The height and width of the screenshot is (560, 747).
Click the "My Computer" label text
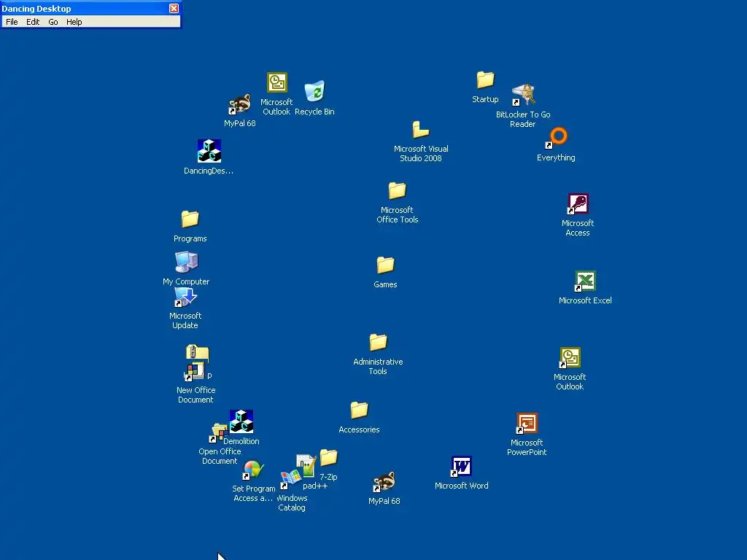click(x=186, y=281)
